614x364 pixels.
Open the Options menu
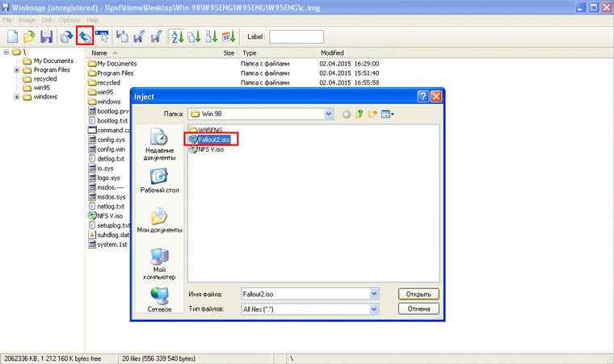(69, 20)
